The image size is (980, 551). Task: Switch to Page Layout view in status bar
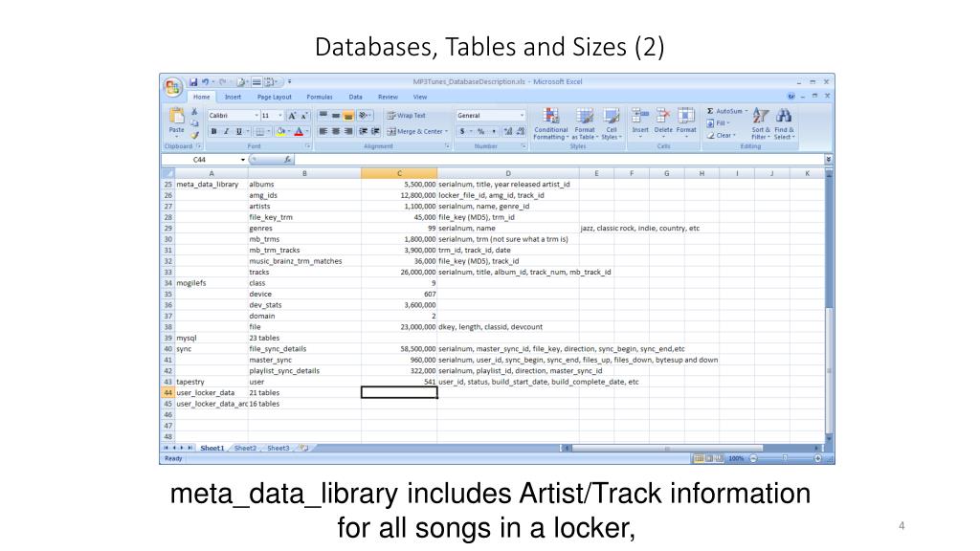pyautogui.click(x=709, y=458)
